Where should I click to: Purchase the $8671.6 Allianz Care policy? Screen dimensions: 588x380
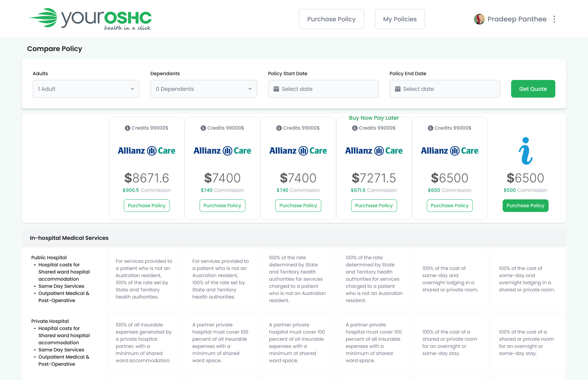click(147, 205)
